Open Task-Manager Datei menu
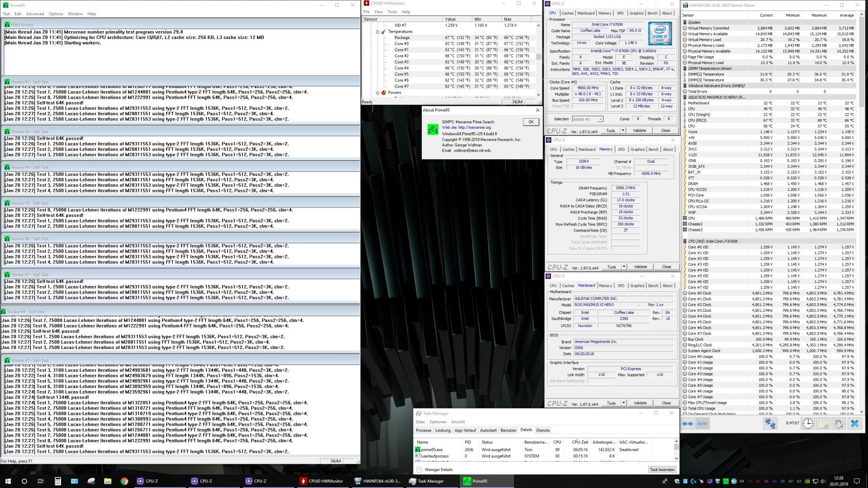Viewport: 868px width, 488px height. click(x=420, y=422)
